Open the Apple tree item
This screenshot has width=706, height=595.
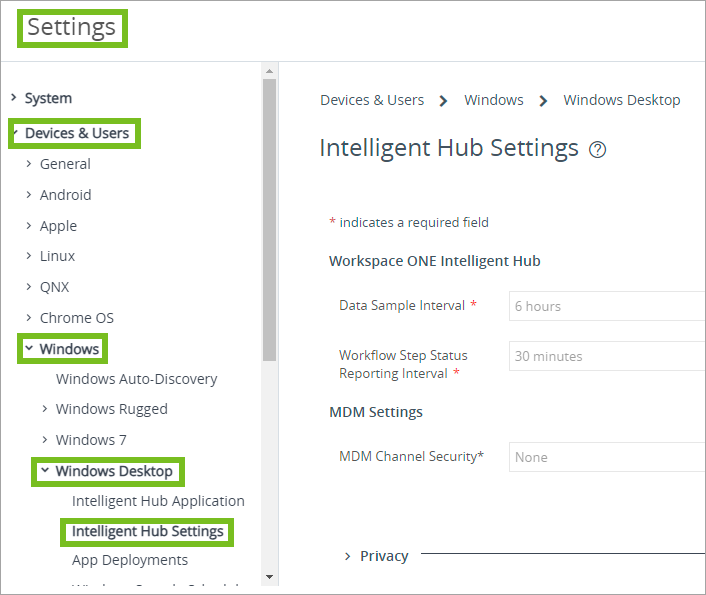click(59, 226)
